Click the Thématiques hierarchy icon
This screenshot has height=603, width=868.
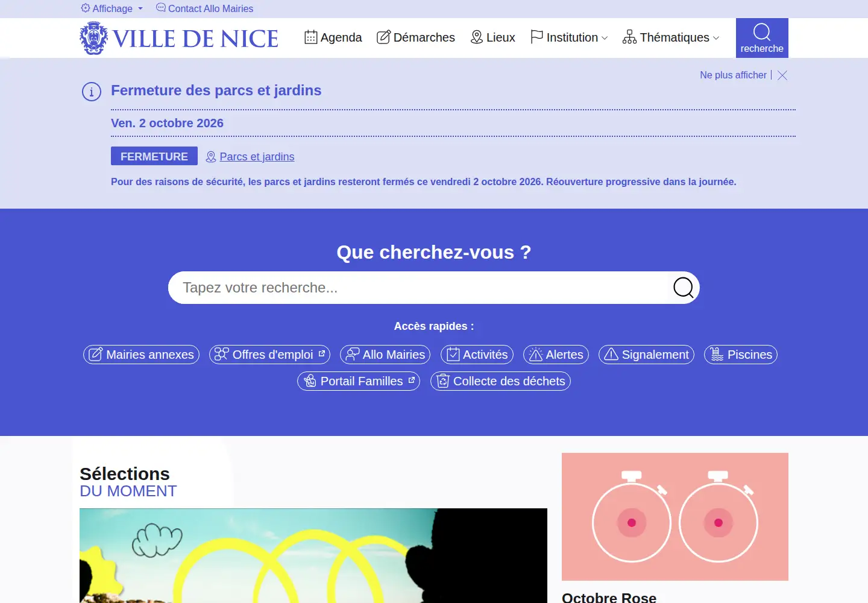[x=629, y=37]
